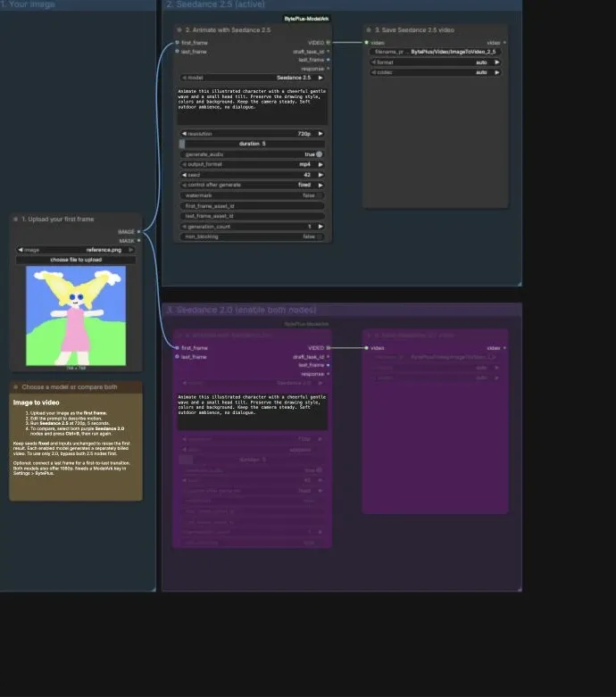Click the 'Image to video' note heading

pos(36,402)
